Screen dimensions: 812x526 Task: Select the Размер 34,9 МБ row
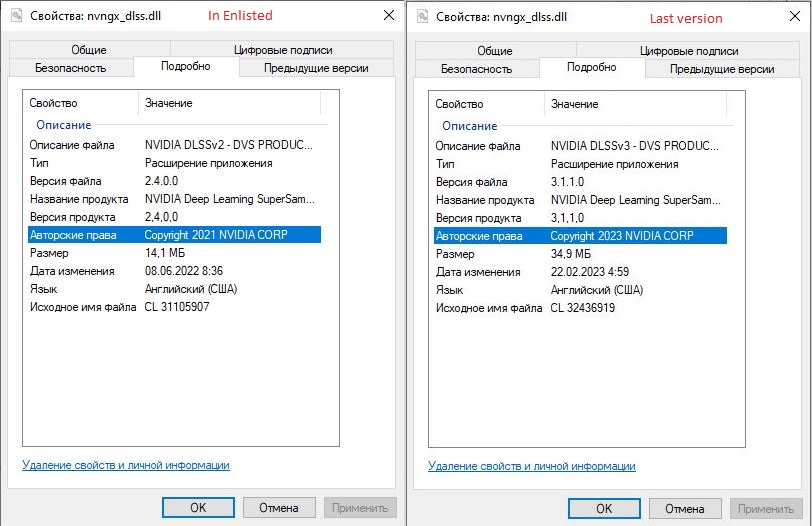pyautogui.click(x=579, y=254)
